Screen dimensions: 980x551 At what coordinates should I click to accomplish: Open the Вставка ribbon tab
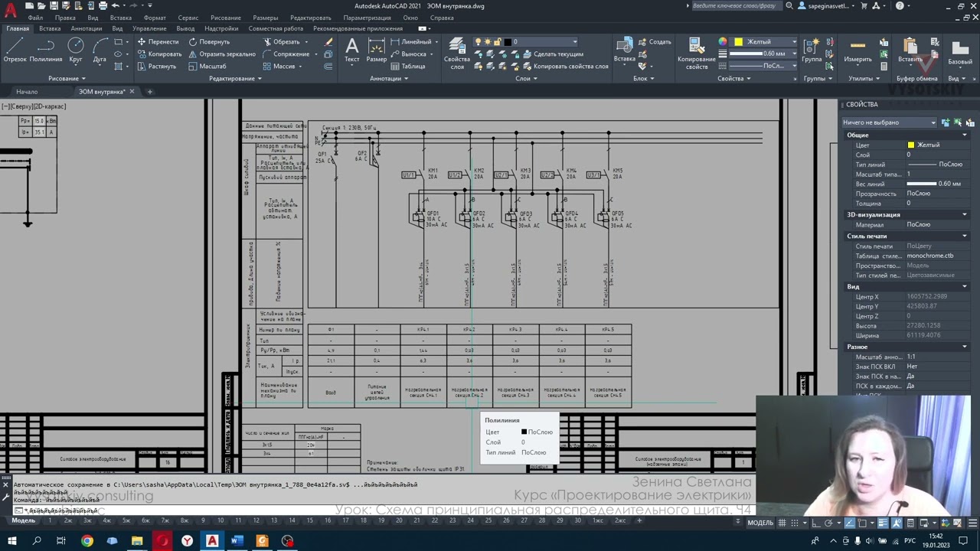[50, 28]
